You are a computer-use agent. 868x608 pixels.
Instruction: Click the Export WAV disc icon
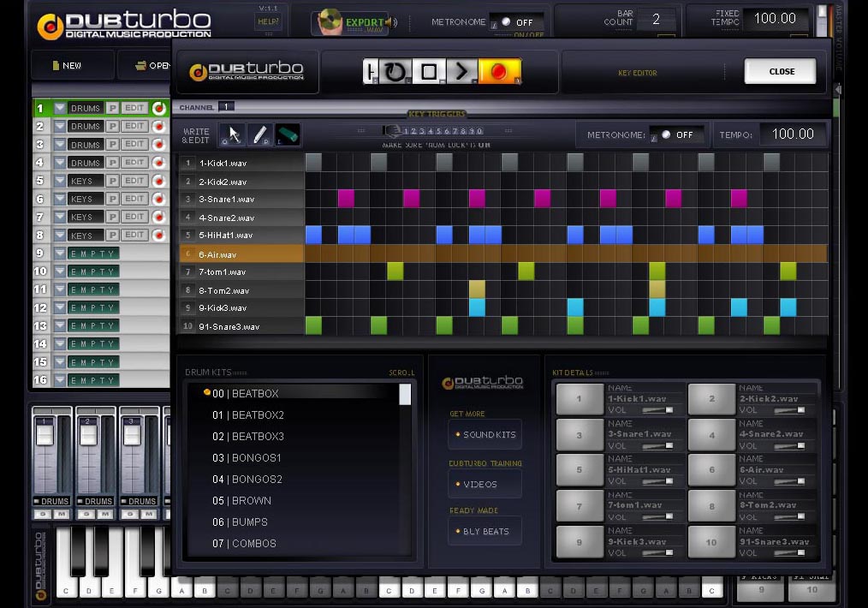[330, 21]
